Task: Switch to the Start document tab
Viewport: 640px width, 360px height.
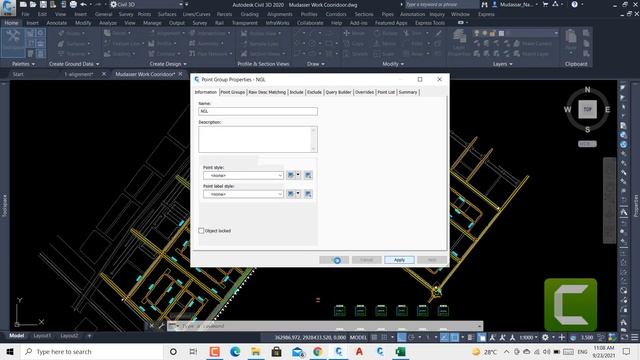Action: click(x=18, y=74)
